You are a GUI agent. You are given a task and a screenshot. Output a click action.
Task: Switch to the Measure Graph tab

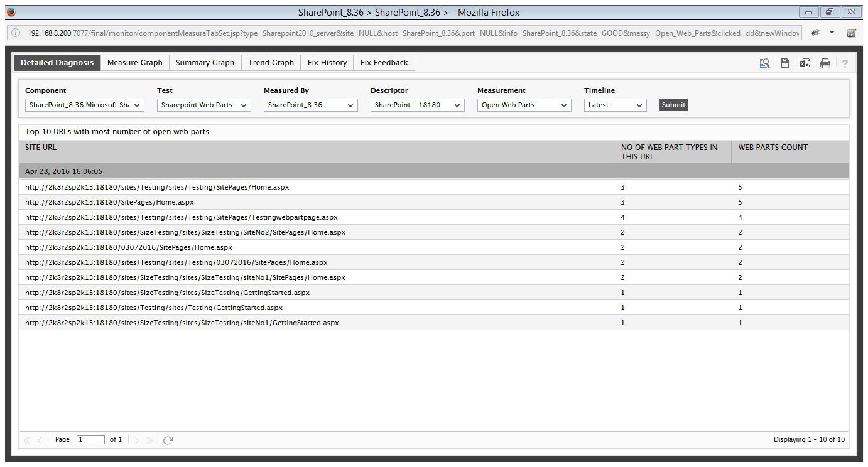pyautogui.click(x=135, y=63)
